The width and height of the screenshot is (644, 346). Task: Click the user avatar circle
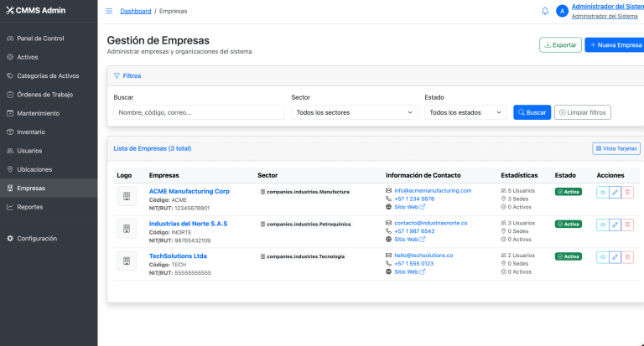coord(562,11)
